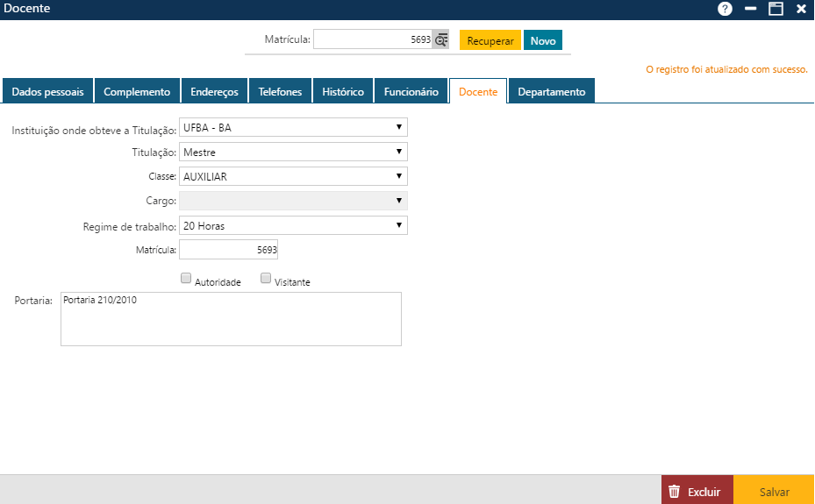The width and height of the screenshot is (815, 504).
Task: Click the Recuperar button
Action: (490, 40)
